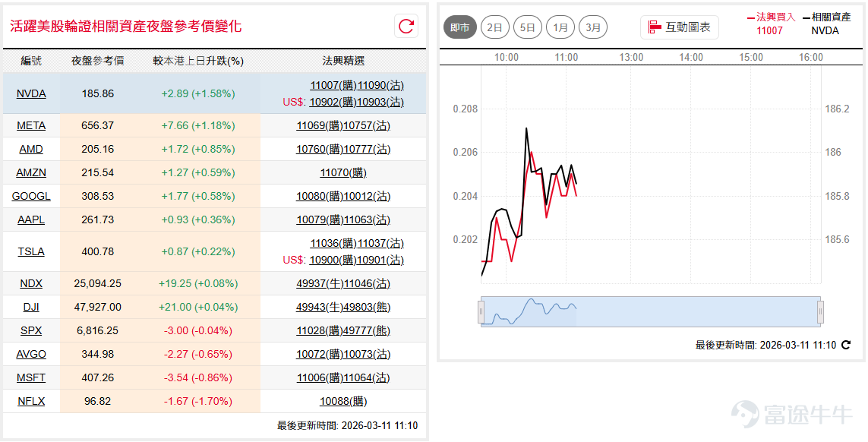Open NVDA put warrant 11090
Screen dimensions: 868x442
click(381, 85)
